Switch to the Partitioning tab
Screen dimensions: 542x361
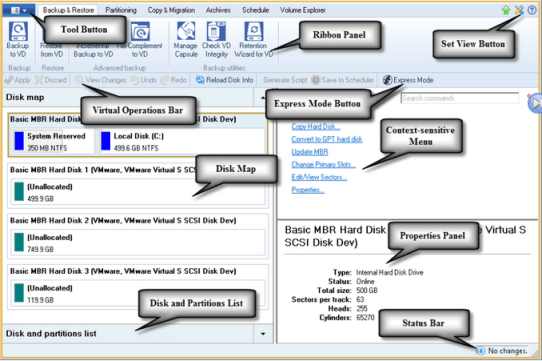121,10
